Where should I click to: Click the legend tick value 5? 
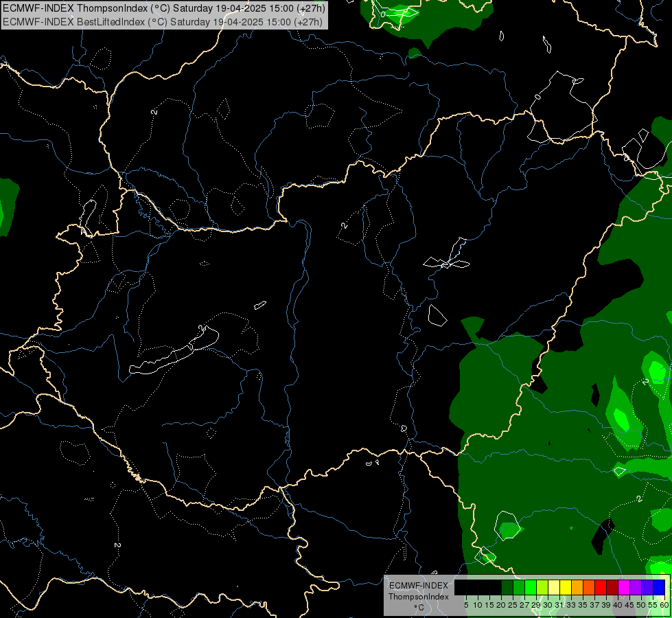[466, 605]
